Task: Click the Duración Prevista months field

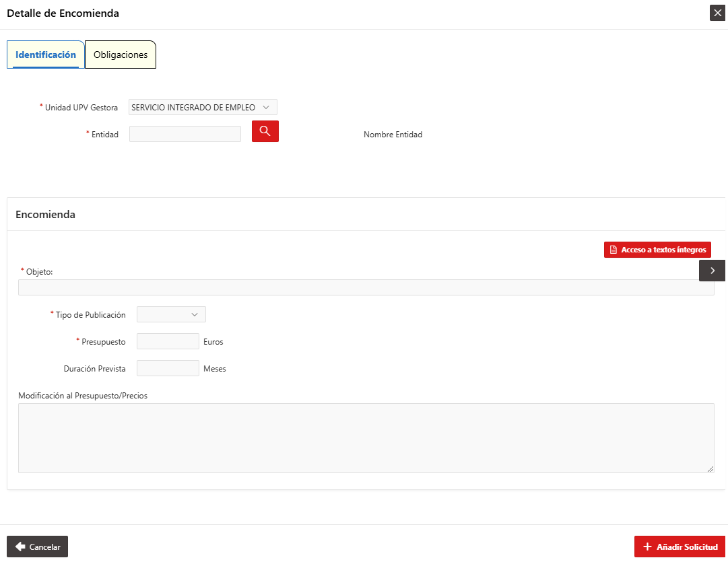Action: (x=168, y=368)
